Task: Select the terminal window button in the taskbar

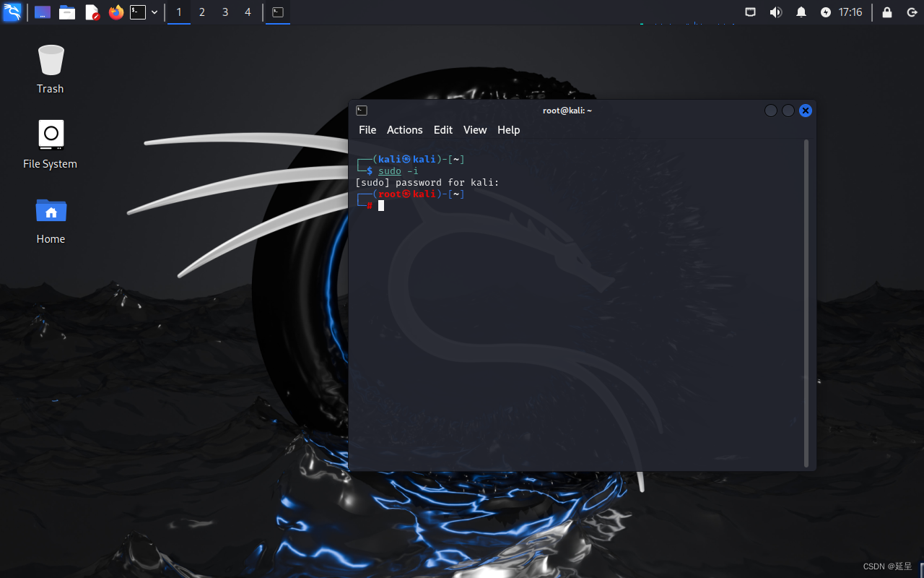Action: (x=278, y=12)
